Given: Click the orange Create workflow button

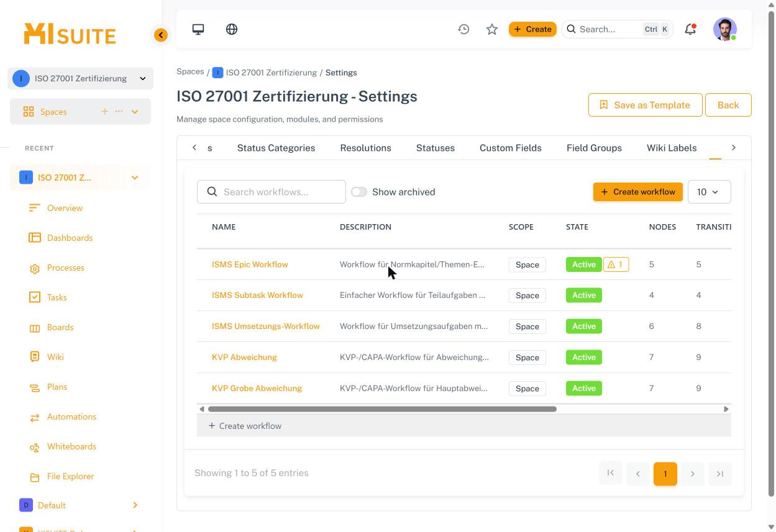Looking at the screenshot, I should (638, 192).
